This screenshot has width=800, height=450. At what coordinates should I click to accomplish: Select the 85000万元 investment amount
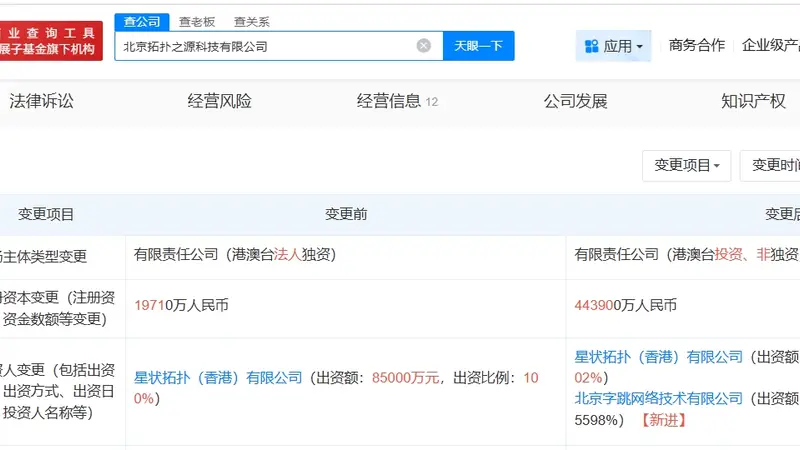click(406, 378)
